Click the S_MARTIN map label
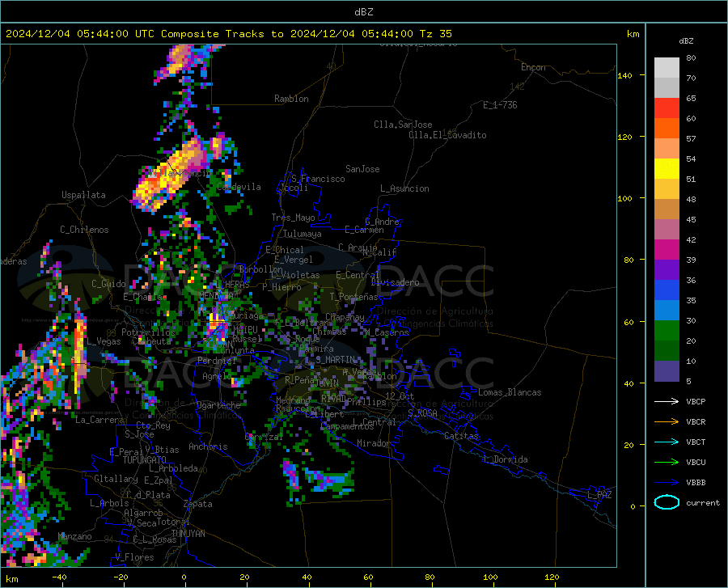 335,359
